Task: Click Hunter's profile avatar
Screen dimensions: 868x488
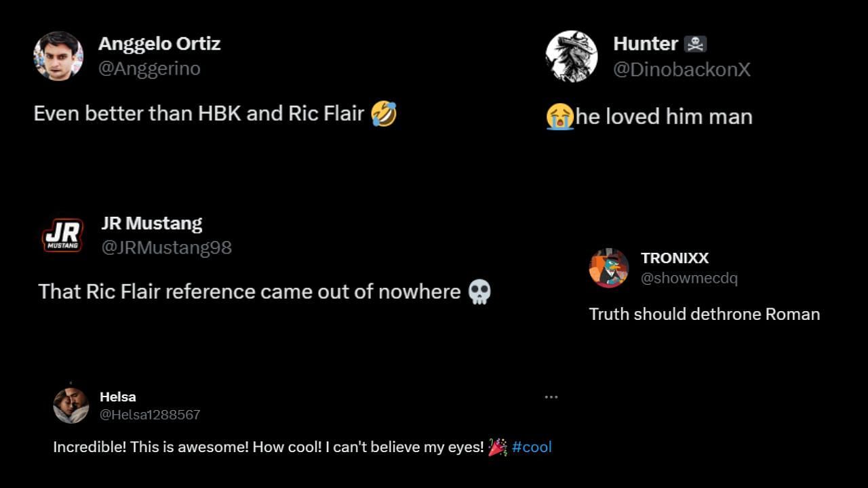Action: 572,56
